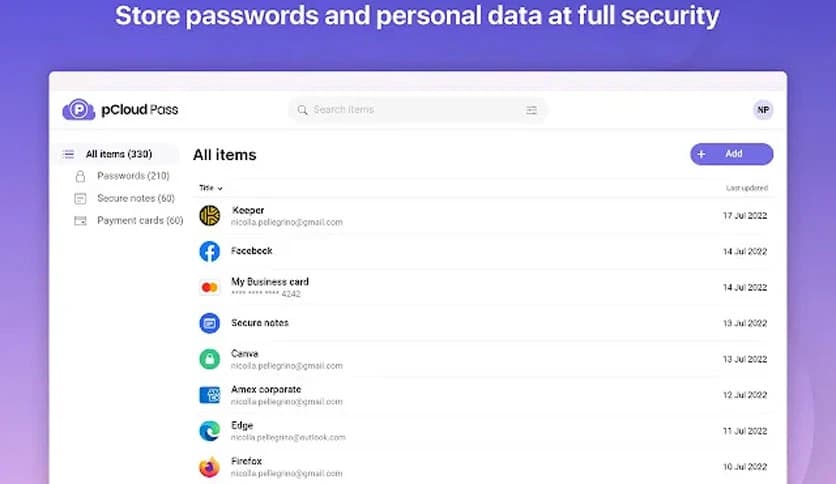Click the Edge browser entry icon
Image resolution: width=836 pixels, height=484 pixels.
click(209, 431)
